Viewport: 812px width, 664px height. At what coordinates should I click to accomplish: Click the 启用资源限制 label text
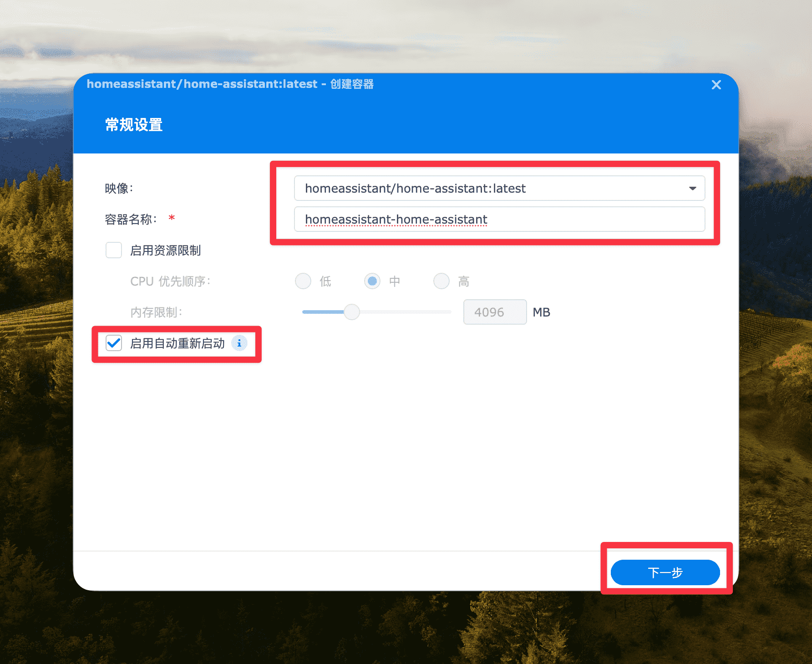[165, 250]
